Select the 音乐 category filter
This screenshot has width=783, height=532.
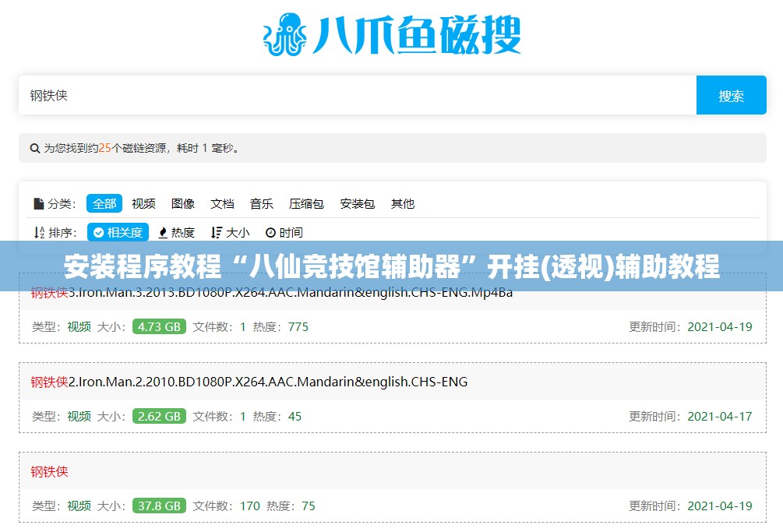[x=262, y=203]
